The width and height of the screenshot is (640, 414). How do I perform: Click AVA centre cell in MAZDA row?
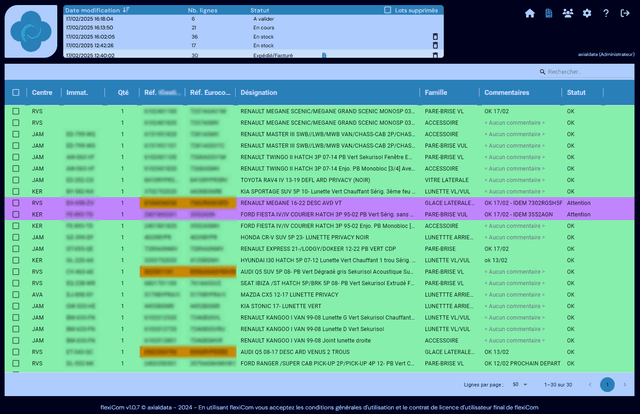click(x=37, y=294)
